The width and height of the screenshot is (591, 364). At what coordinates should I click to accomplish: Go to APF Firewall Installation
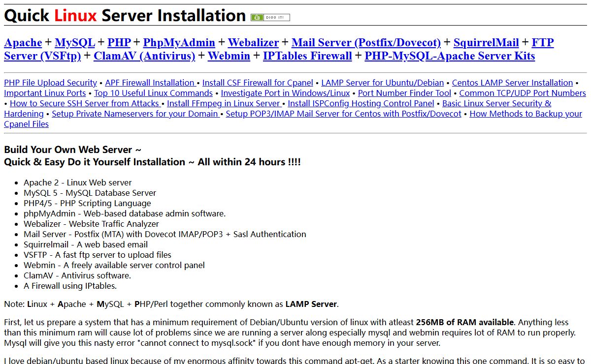(x=150, y=83)
